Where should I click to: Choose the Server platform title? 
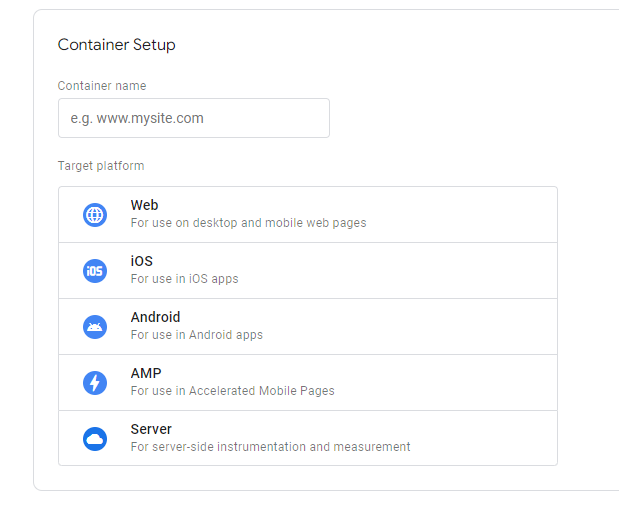point(151,429)
